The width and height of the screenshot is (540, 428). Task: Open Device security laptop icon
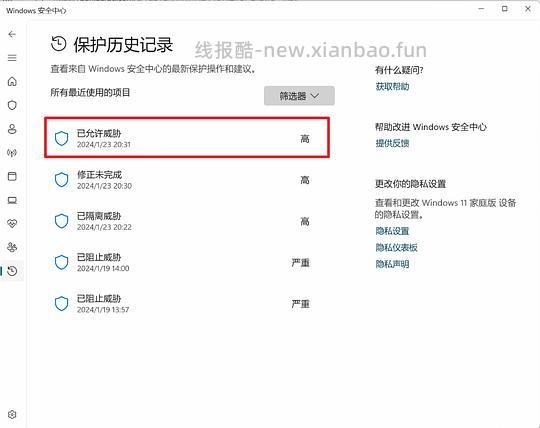[12, 200]
